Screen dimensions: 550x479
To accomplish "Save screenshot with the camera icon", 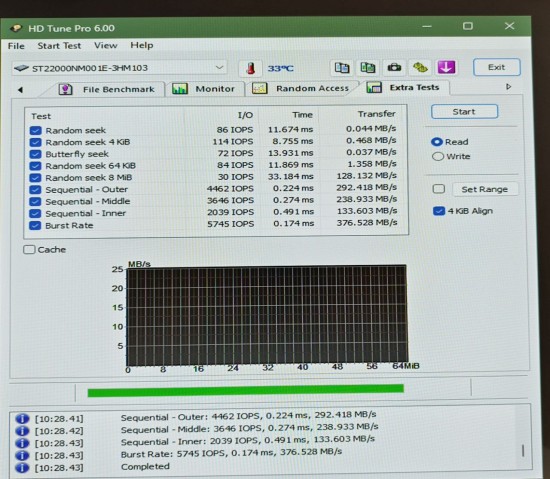I will point(394,67).
